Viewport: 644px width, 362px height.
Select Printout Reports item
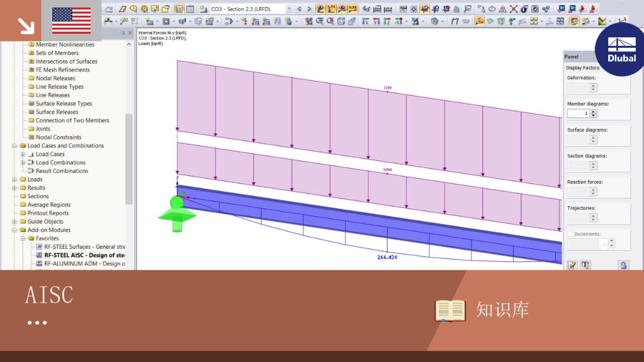[x=48, y=213]
